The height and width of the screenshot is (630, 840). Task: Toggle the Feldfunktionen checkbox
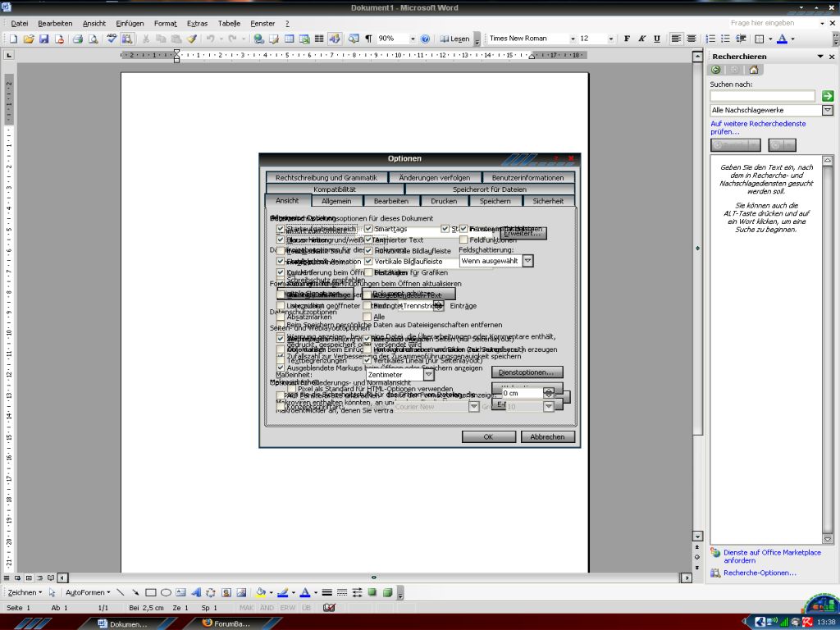coord(463,240)
